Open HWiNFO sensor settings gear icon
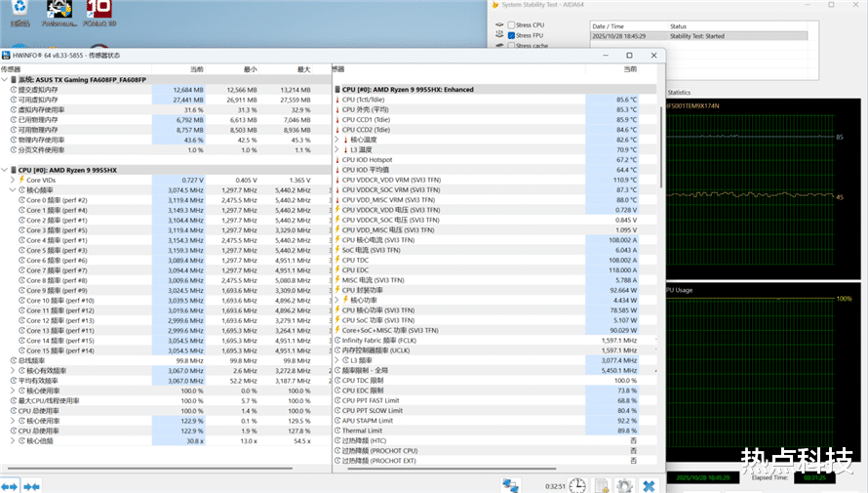Image resolution: width=868 pixels, height=493 pixels. tap(625, 484)
